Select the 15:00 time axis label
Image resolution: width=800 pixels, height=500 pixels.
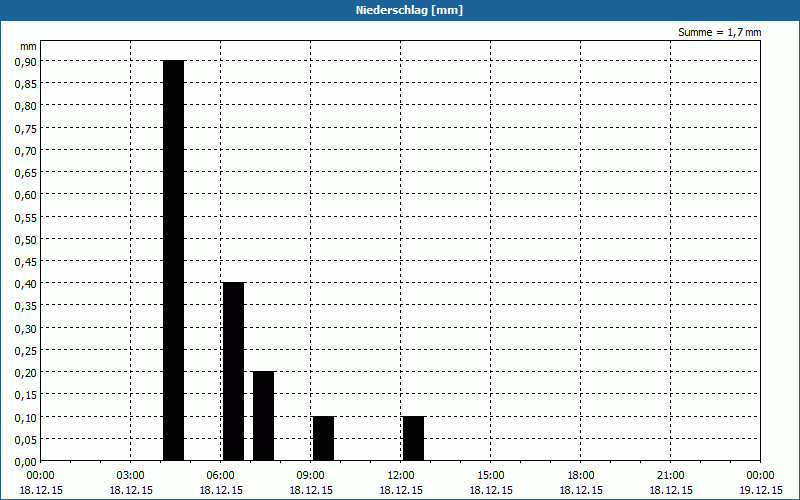click(491, 476)
